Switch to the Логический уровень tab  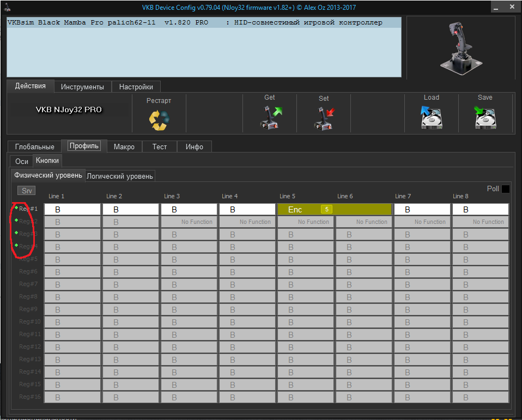coord(120,176)
